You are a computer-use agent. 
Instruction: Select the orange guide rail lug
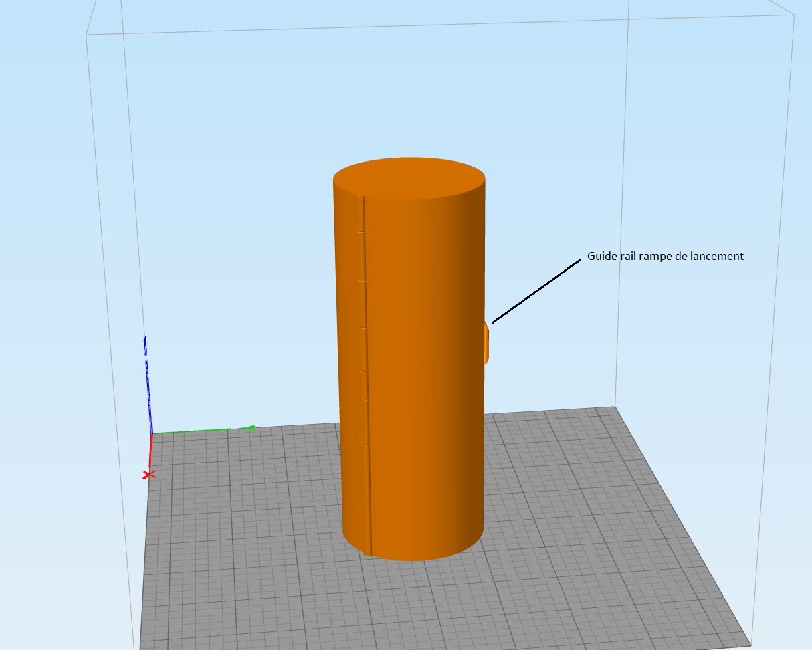point(487,344)
